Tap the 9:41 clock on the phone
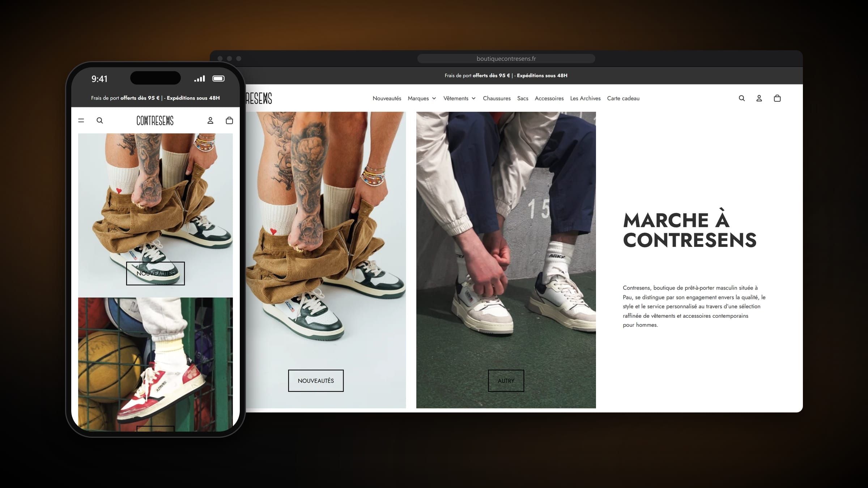868x488 pixels. [x=99, y=79]
